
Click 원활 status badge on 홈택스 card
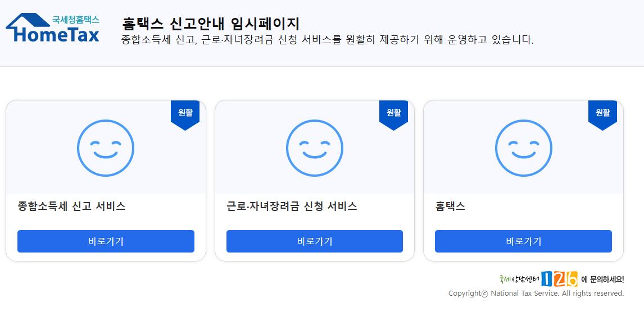pos(602,115)
